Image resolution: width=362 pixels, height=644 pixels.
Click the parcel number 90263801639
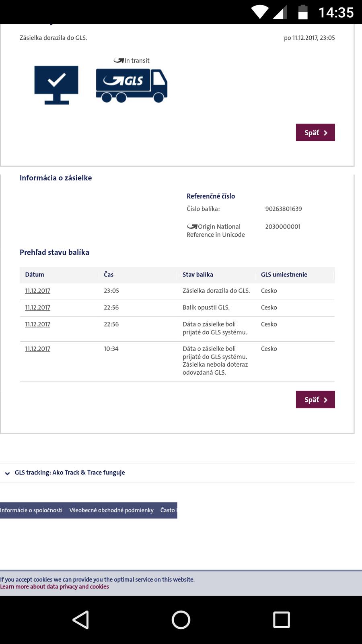point(284,208)
